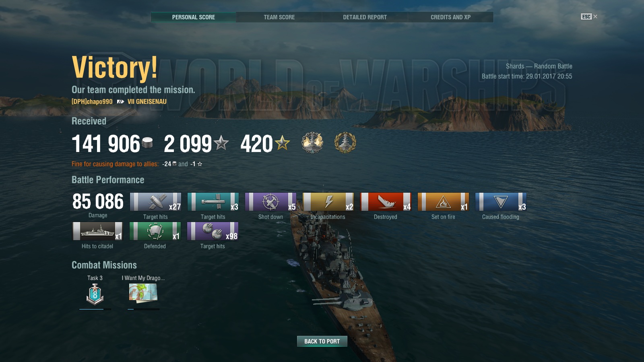The height and width of the screenshot is (362, 644).
Task: Switch to the Team Score tab
Action: (x=279, y=17)
